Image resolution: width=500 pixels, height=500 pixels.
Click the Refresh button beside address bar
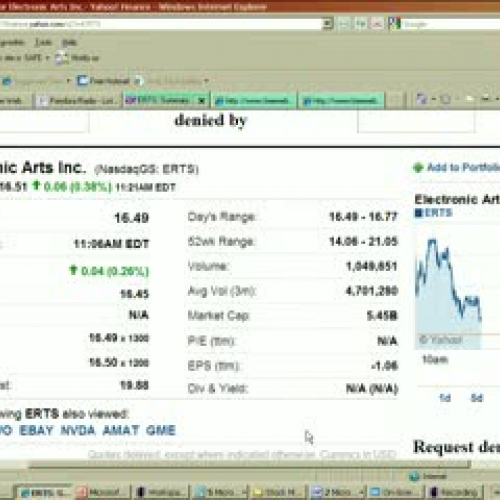pos(361,24)
